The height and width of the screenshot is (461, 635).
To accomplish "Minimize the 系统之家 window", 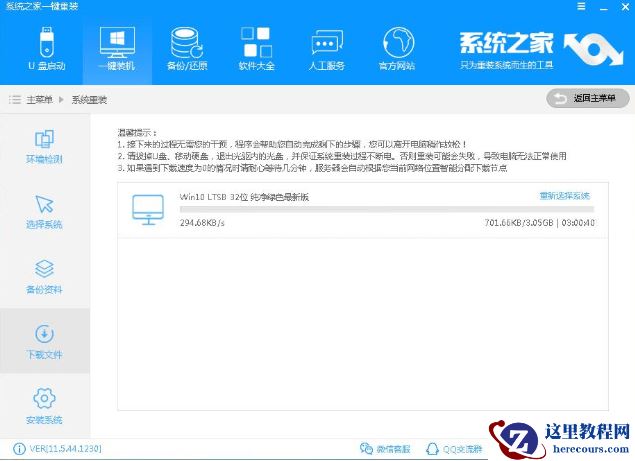I will point(604,7).
